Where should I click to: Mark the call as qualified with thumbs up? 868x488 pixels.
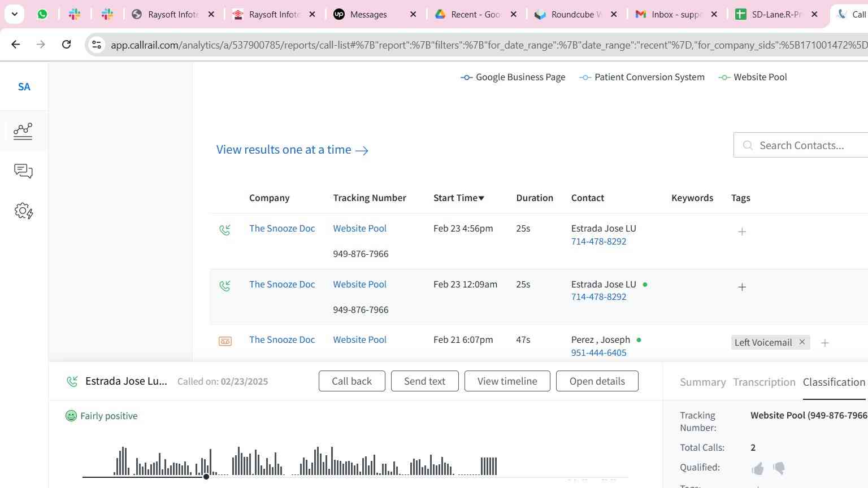click(x=758, y=468)
